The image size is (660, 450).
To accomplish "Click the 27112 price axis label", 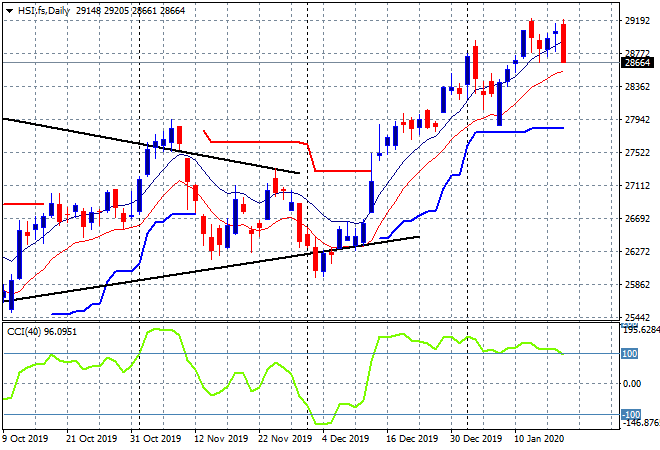I will 637,186.
